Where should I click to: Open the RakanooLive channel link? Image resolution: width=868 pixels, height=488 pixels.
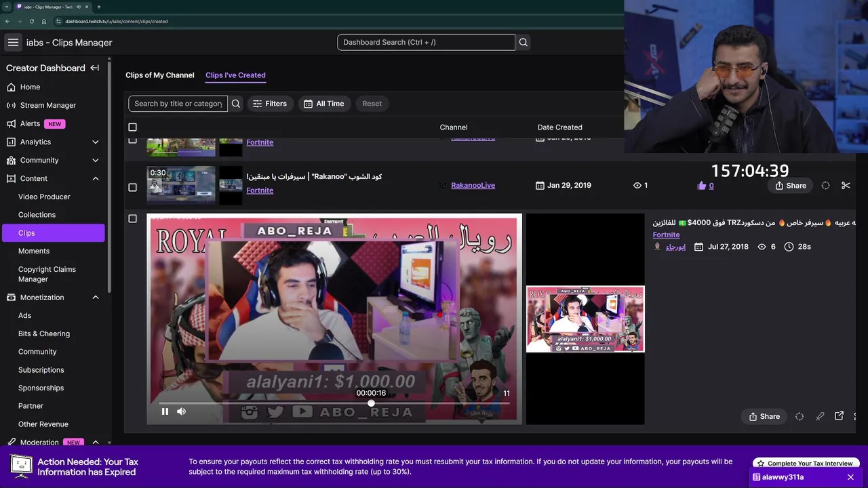click(473, 185)
